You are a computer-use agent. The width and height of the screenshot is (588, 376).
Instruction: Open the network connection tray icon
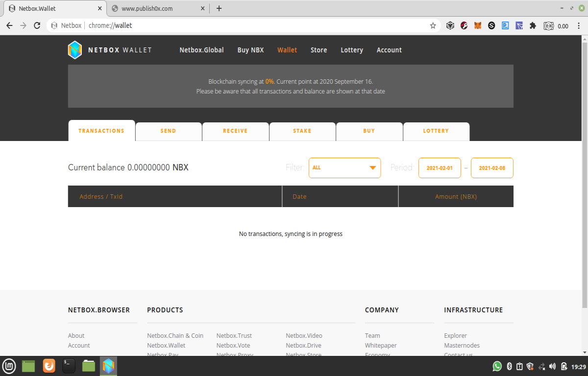tap(542, 366)
